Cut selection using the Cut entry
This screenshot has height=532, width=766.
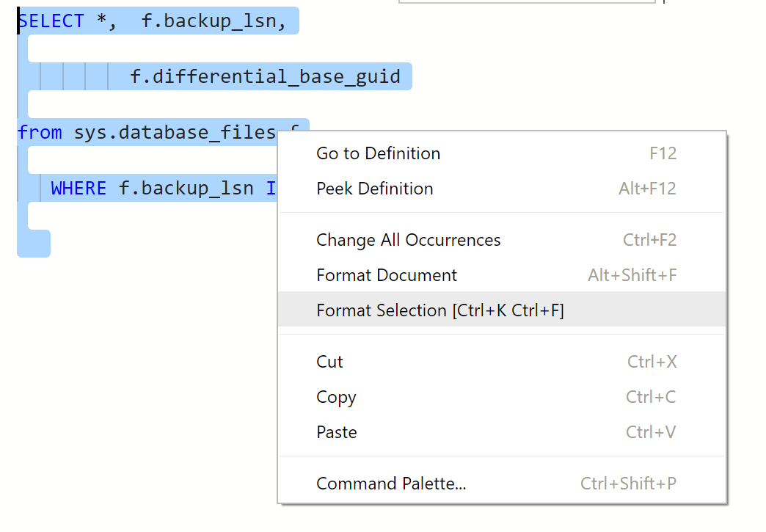(329, 361)
